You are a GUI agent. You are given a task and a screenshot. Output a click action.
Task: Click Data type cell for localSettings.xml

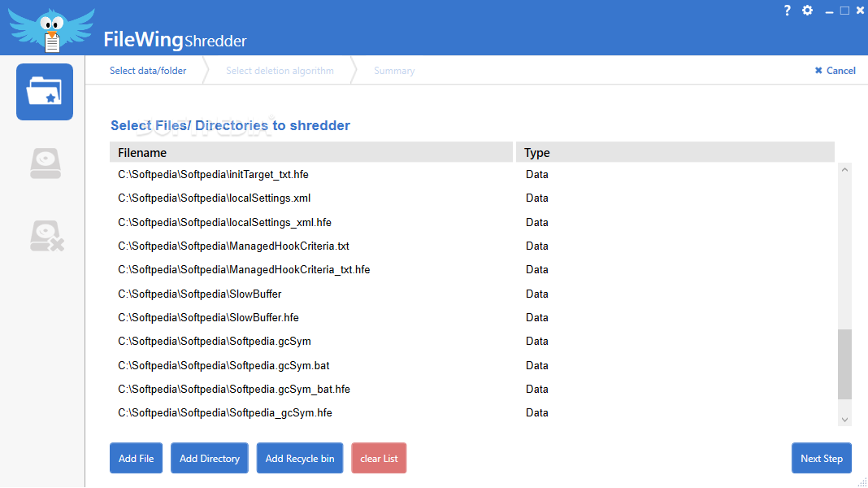pos(537,198)
